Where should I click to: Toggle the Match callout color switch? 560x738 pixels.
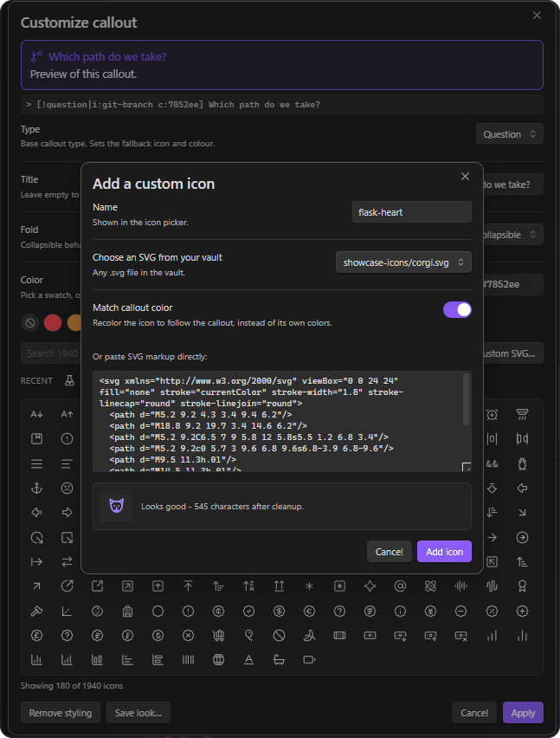[457, 310]
